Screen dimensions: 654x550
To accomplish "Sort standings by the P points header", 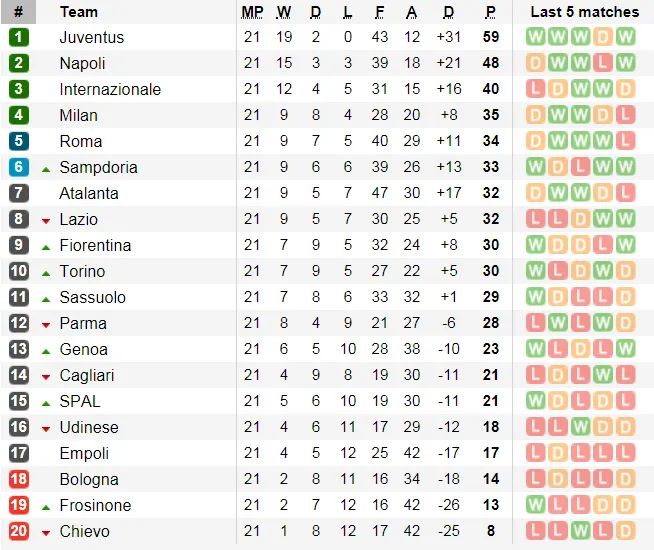I will [490, 12].
